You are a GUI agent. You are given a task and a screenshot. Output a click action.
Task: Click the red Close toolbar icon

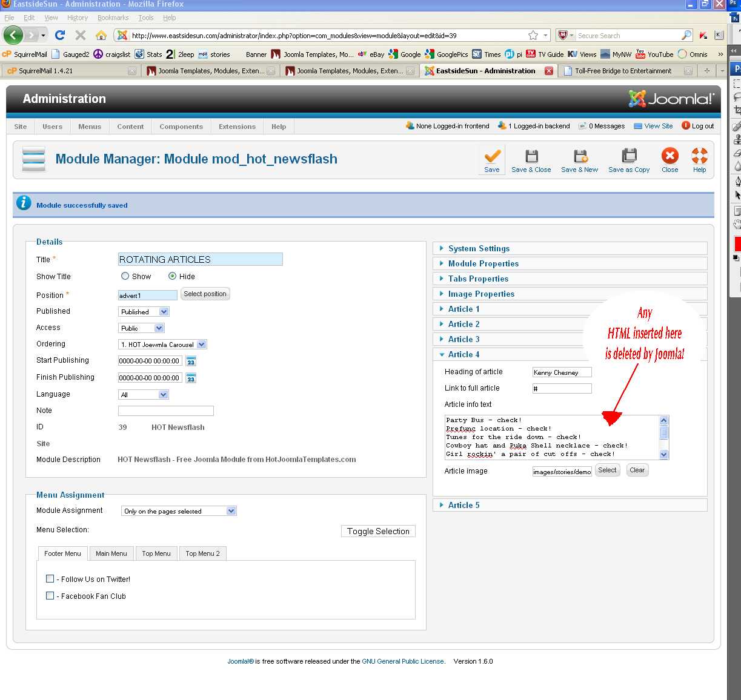coord(670,160)
